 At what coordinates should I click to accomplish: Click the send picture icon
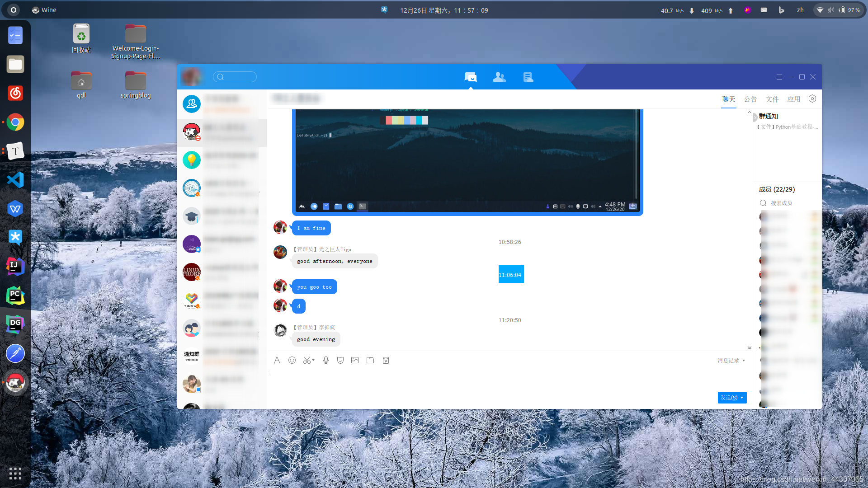tap(355, 360)
